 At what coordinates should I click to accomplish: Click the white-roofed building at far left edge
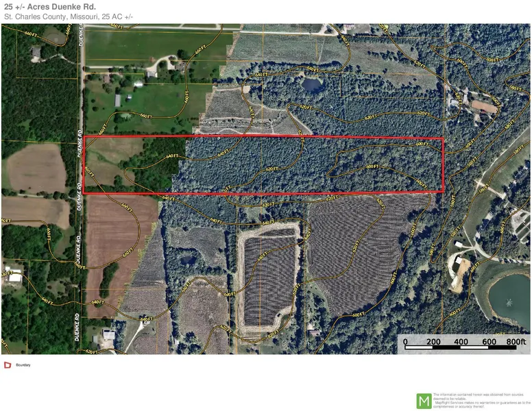pyautogui.click(x=14, y=277)
